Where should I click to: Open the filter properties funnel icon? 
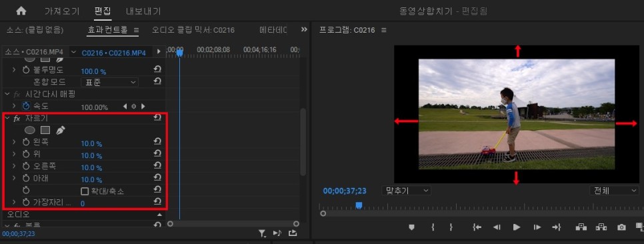pyautogui.click(x=262, y=233)
